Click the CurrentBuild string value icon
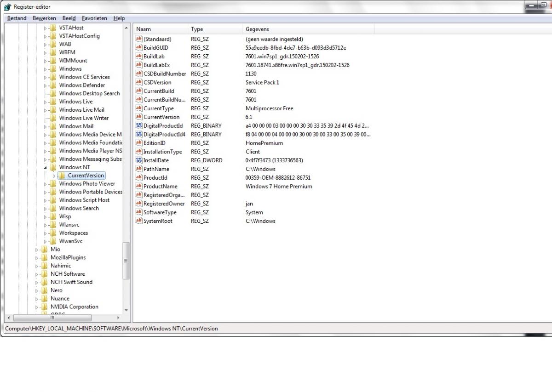The width and height of the screenshot is (552, 392). tap(139, 91)
